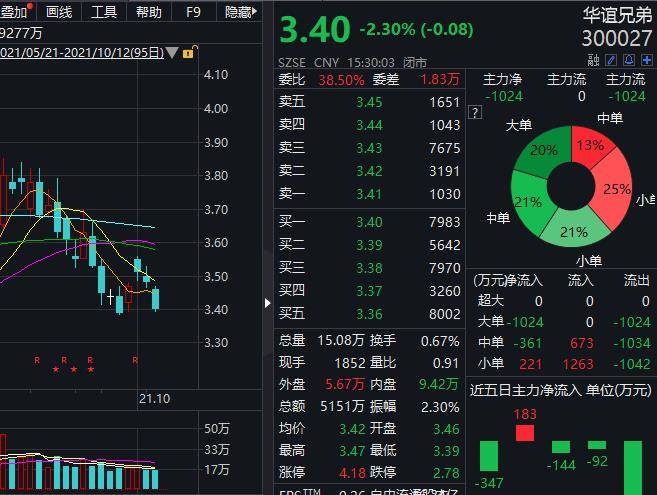Click the 开盘 value 3.46

pyautogui.click(x=446, y=429)
